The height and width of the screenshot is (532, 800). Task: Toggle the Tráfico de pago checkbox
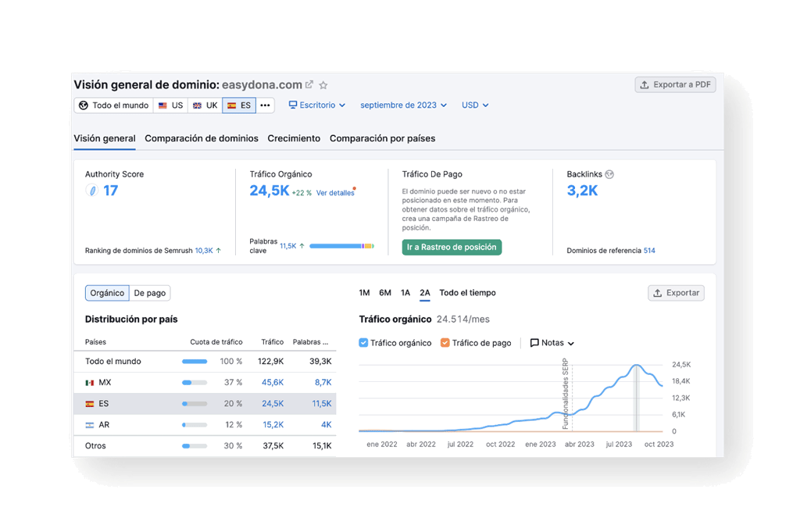[x=445, y=343]
